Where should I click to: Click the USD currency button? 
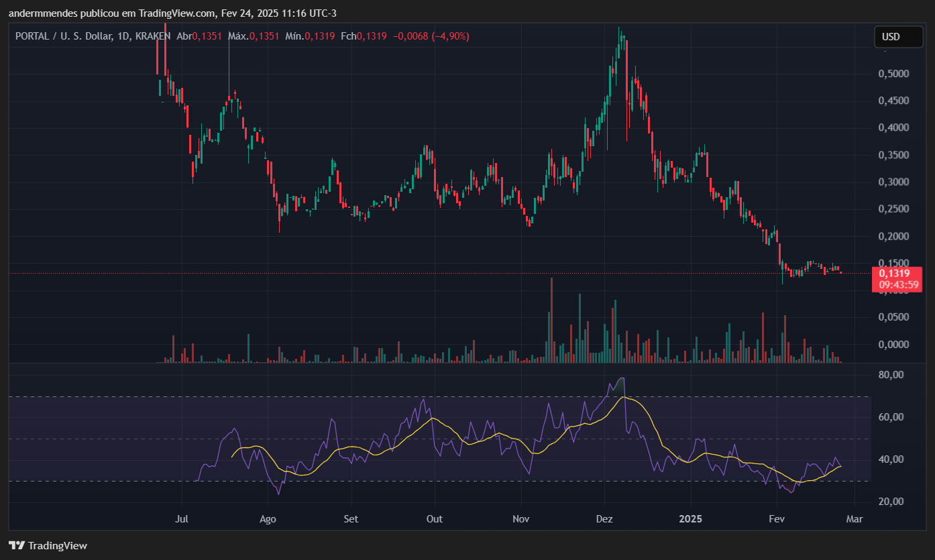898,37
